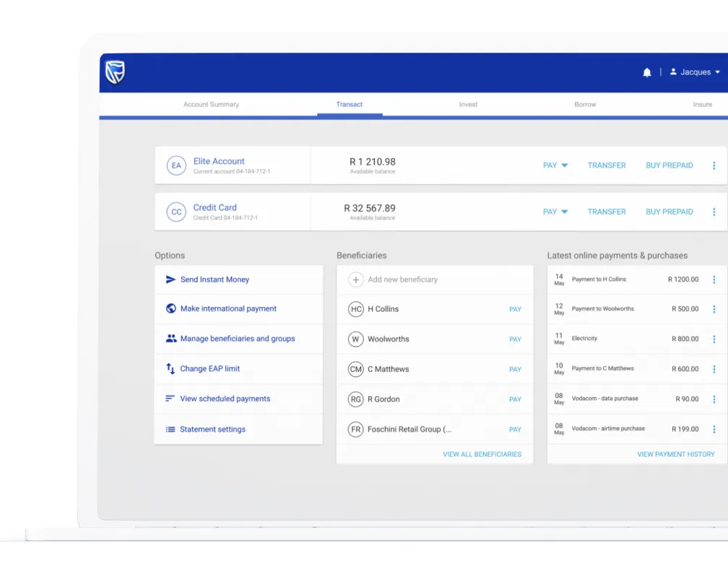Screen dimensions: 728x575
Task: Open the Borrow tab
Action: 585,105
